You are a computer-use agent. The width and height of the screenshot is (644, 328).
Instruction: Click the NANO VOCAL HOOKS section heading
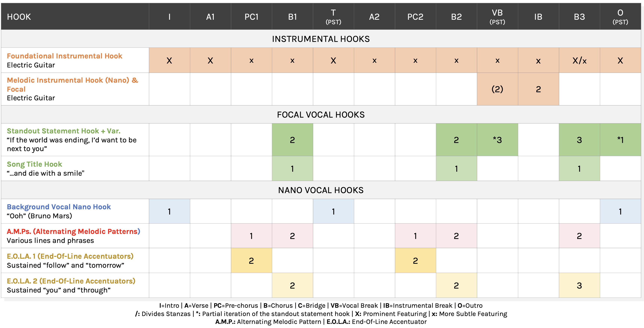click(321, 190)
